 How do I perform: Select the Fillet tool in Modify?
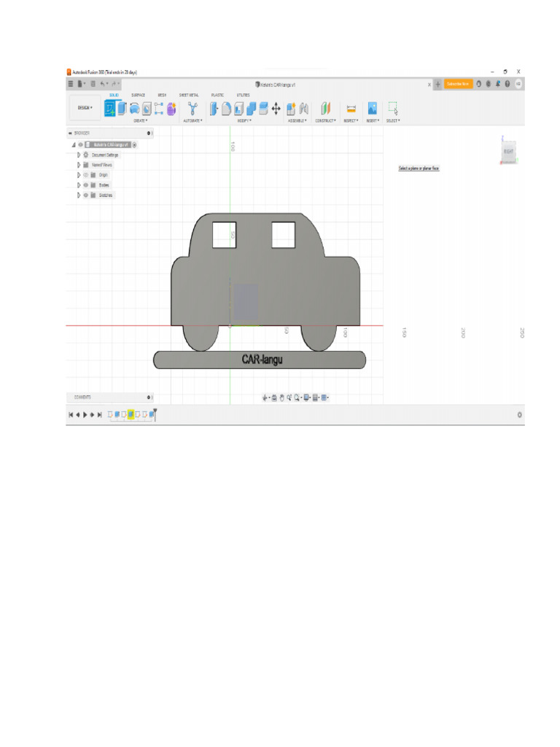pos(226,109)
